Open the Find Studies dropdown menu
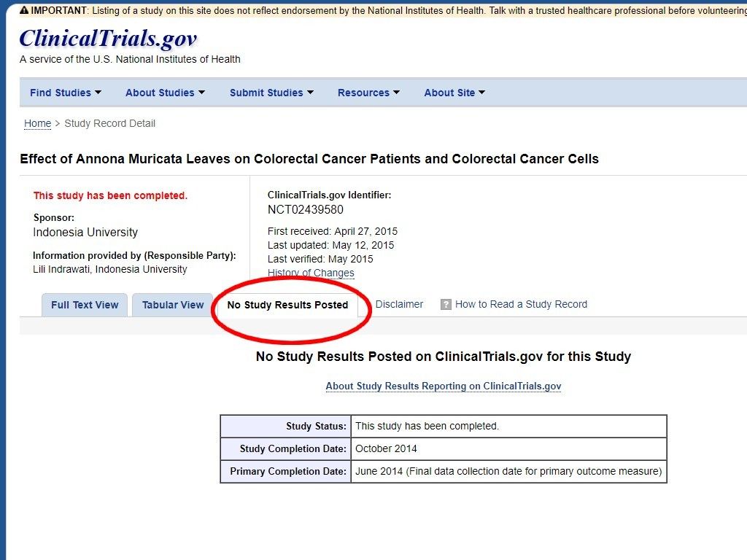This screenshot has height=560, width=747. (65, 93)
